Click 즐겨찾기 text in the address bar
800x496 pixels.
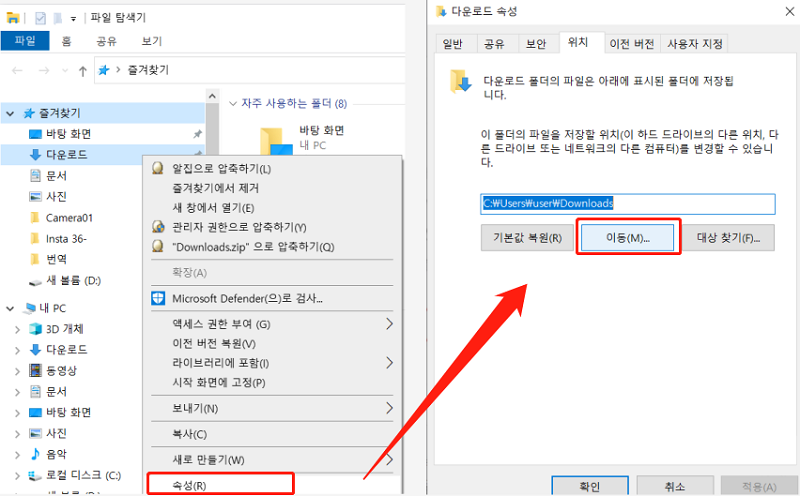click(148, 70)
